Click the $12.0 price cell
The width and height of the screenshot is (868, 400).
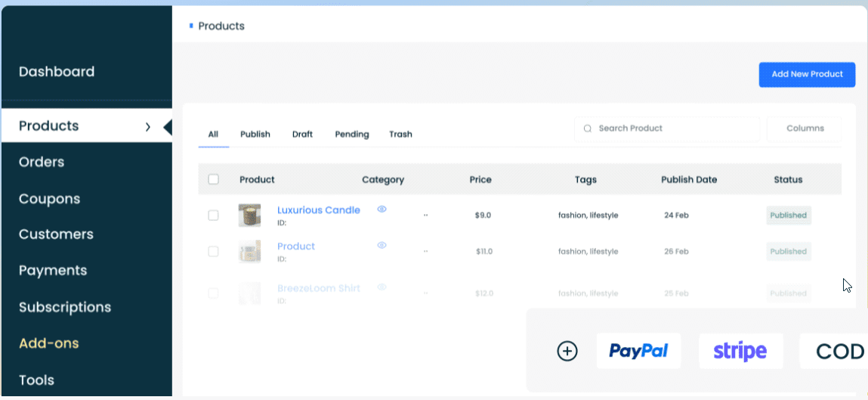click(x=484, y=293)
